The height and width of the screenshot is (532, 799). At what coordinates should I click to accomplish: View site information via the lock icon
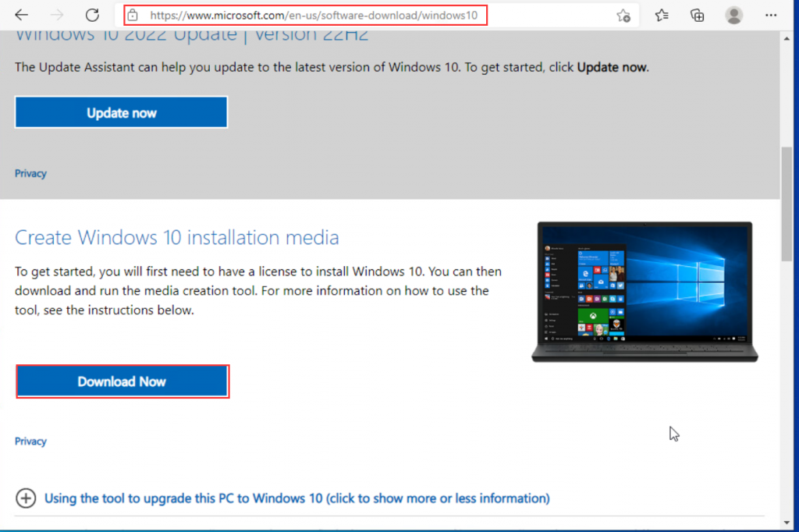point(133,16)
